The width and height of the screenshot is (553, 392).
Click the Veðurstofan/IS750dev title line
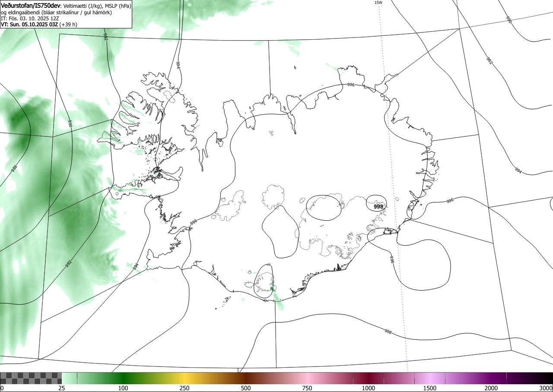(x=66, y=6)
